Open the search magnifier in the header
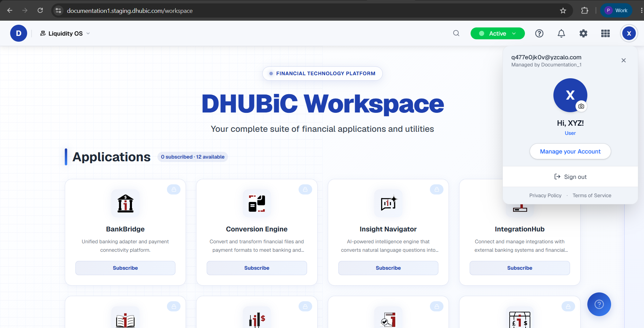The image size is (644, 328). pyautogui.click(x=456, y=33)
